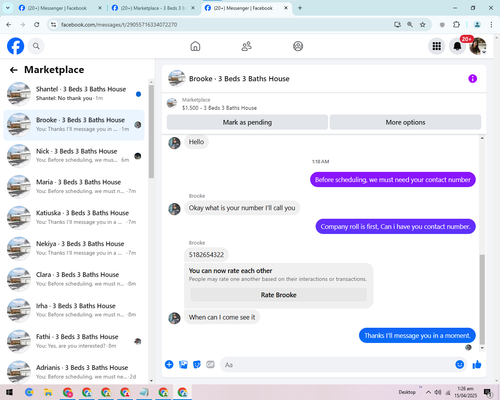Click Rate Brooke button
This screenshot has width=500, height=400.
(x=279, y=295)
